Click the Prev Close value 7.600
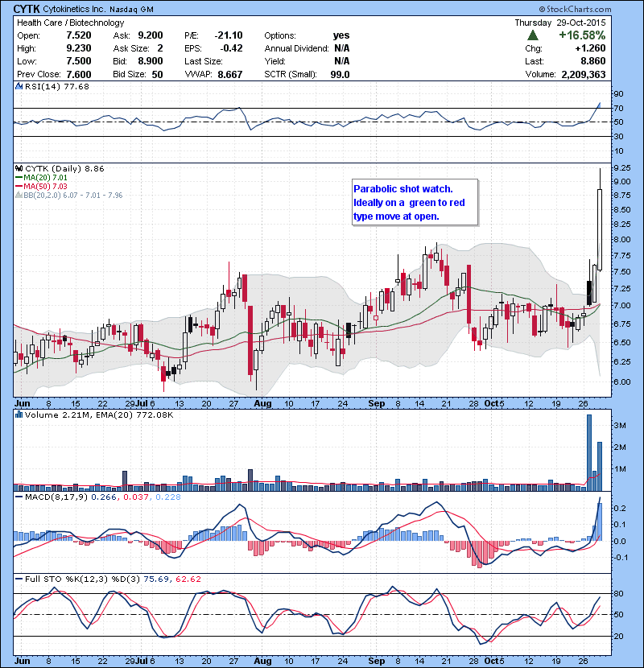 click(79, 74)
